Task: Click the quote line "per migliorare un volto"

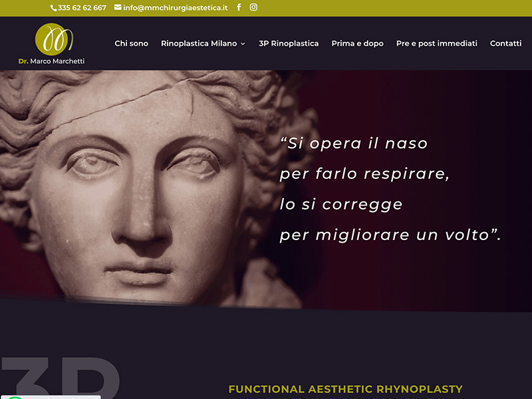Action: (x=390, y=235)
